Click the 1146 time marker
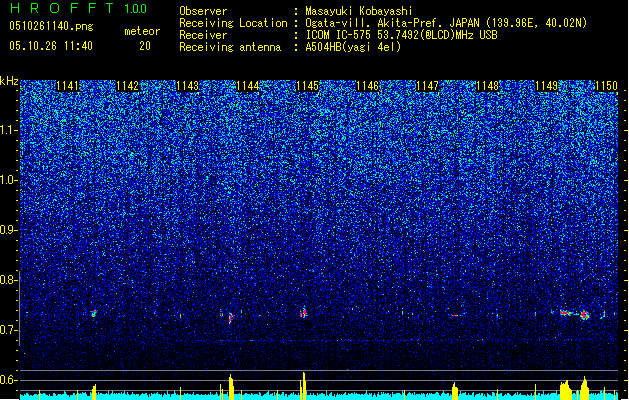This screenshot has width=629, height=400. click(x=367, y=86)
